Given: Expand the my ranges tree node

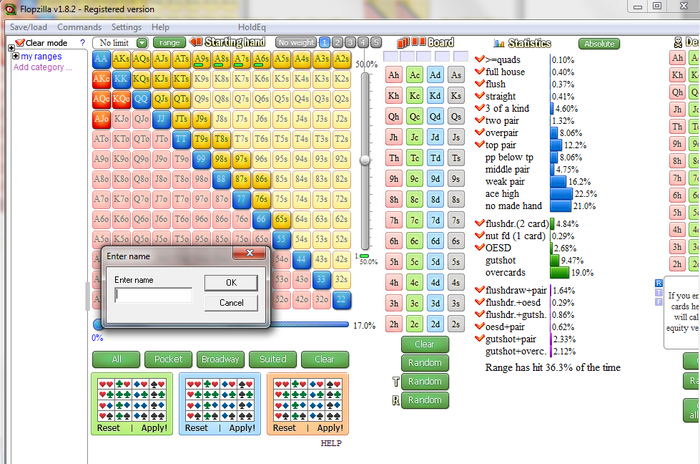Looking at the screenshot, I should (x=16, y=56).
